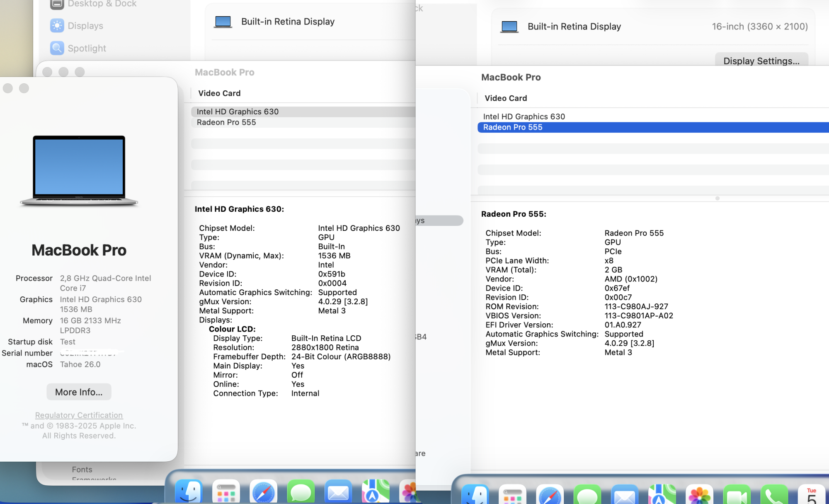Open the fully visible Photos dock icon
The image size is (829, 504).
[699, 495]
